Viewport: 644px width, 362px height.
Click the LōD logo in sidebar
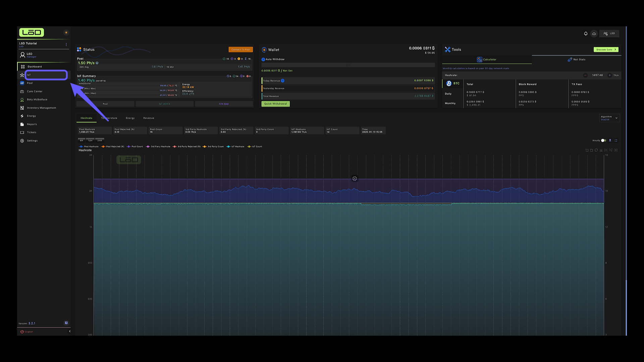coord(32,32)
